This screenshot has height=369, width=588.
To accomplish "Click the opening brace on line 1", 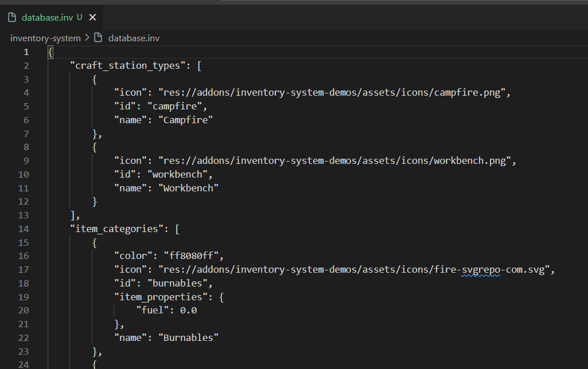I will point(50,52).
